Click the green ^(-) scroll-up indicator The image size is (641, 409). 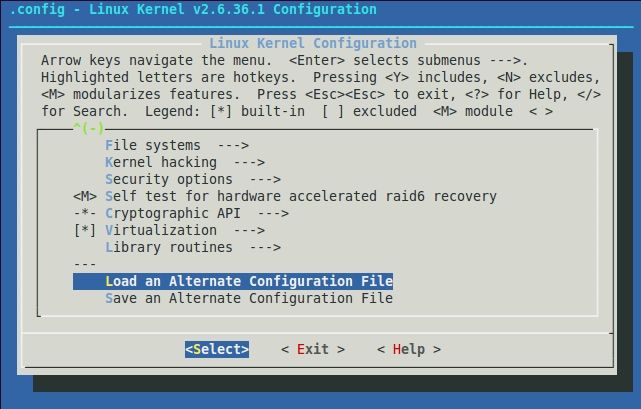click(x=89, y=128)
